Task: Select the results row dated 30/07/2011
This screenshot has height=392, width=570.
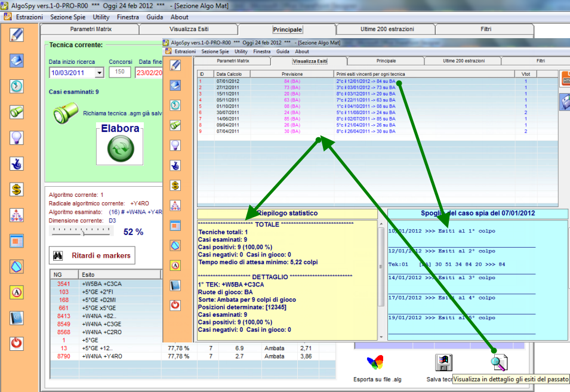Action: tap(378, 113)
